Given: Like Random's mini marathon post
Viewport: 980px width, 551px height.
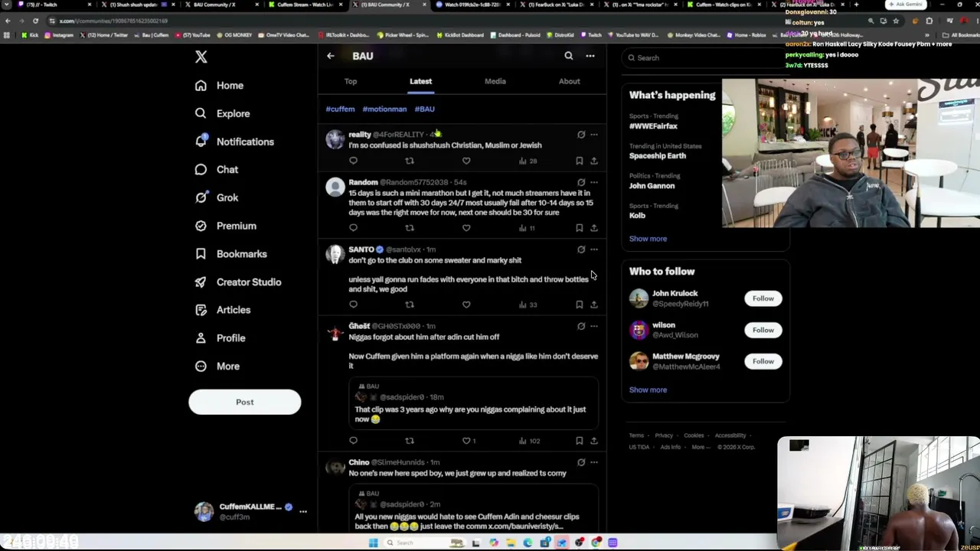Looking at the screenshot, I should [x=466, y=228].
